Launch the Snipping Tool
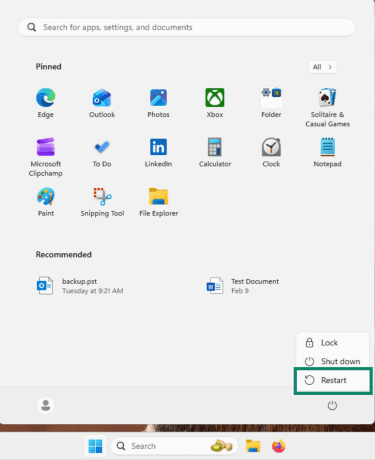The image size is (375, 460). pyautogui.click(x=102, y=202)
